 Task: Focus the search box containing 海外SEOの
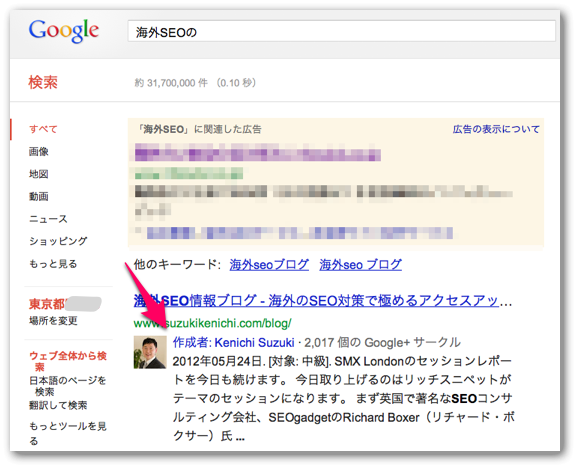[341, 31]
